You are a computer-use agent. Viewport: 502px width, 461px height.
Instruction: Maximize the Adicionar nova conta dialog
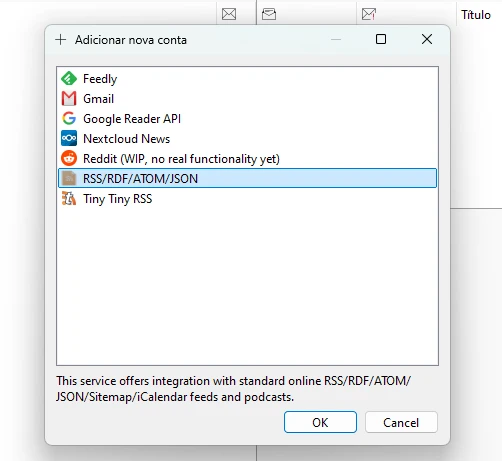click(381, 39)
